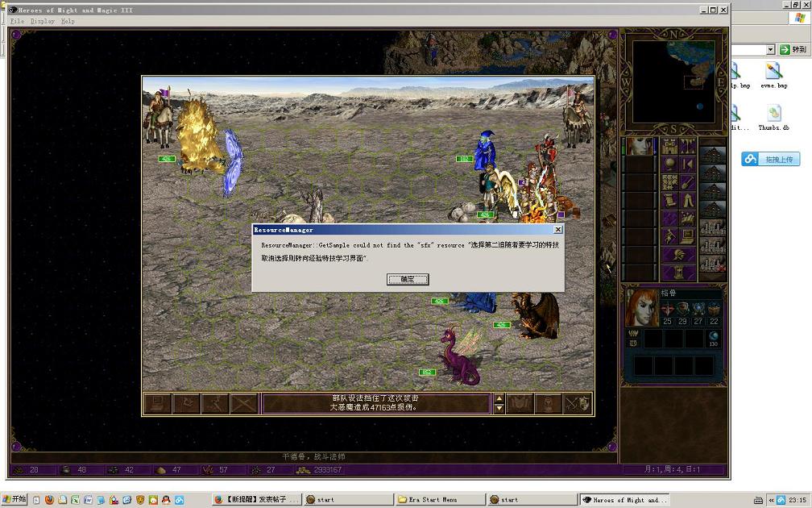Click Heroes of Might and Magic taskbar button
This screenshot has height=508, width=812.
click(x=624, y=500)
